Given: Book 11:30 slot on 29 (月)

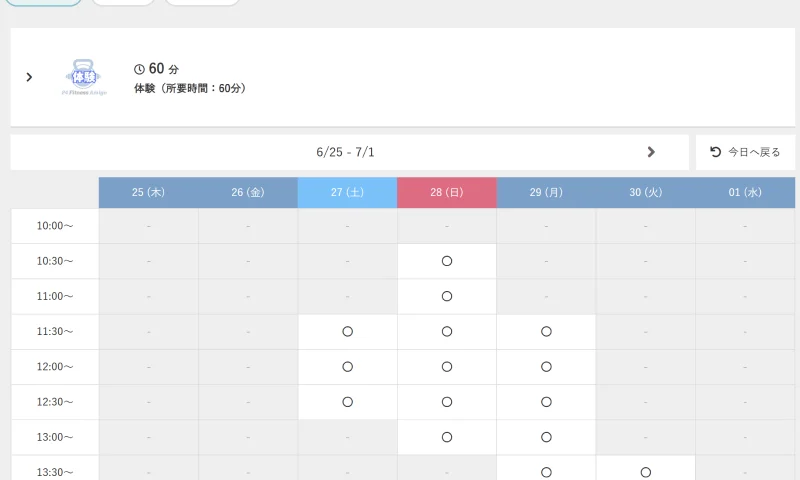Looking at the screenshot, I should point(546,332).
